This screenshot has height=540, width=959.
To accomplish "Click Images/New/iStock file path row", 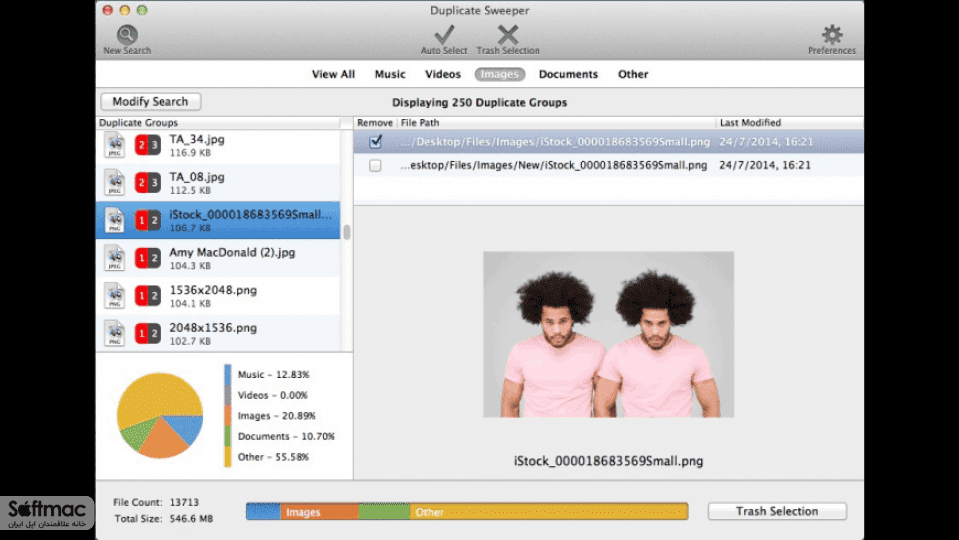I will pos(609,165).
